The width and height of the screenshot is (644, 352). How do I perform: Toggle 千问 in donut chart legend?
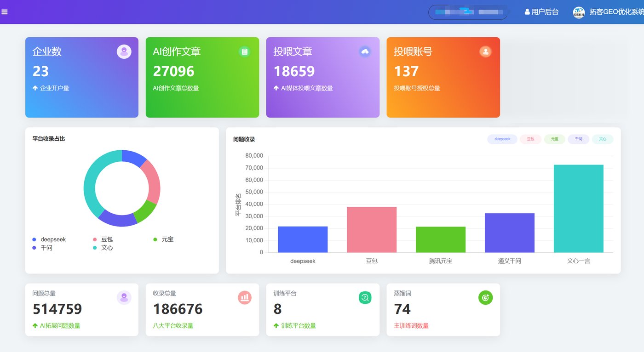pyautogui.click(x=42, y=248)
